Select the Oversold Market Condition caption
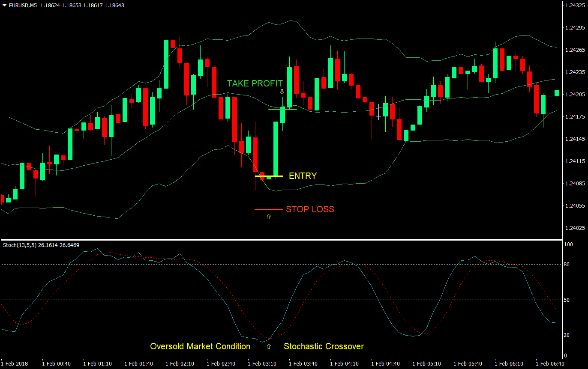 [200, 346]
